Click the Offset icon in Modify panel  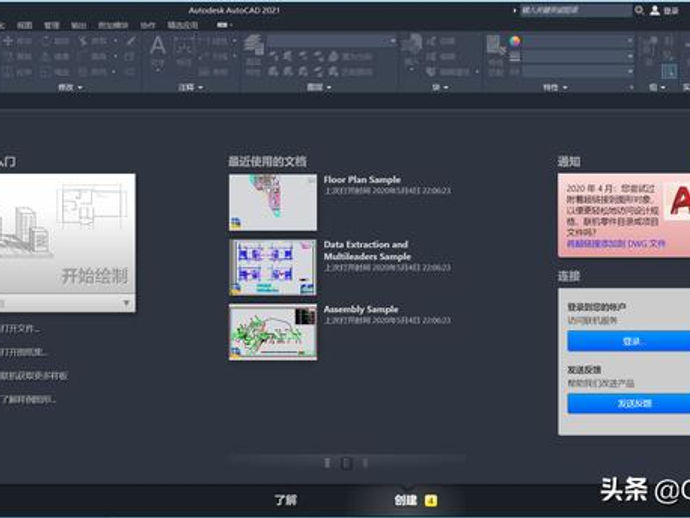point(130,72)
